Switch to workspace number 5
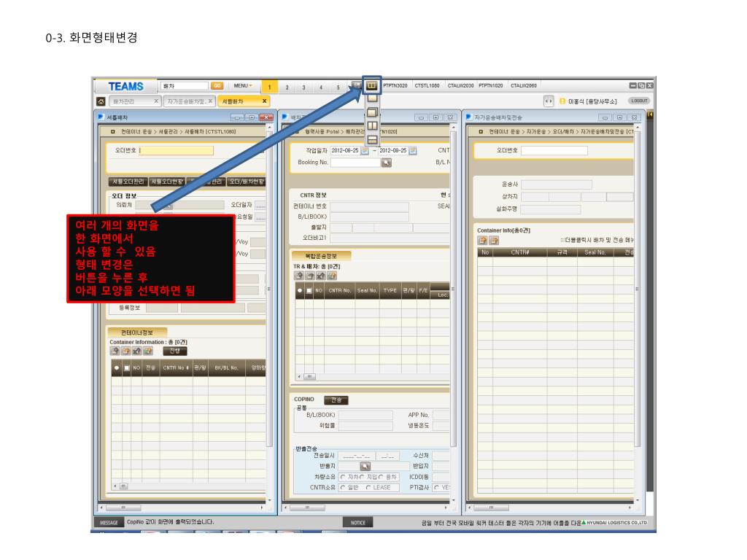747x560 pixels. 338,87
